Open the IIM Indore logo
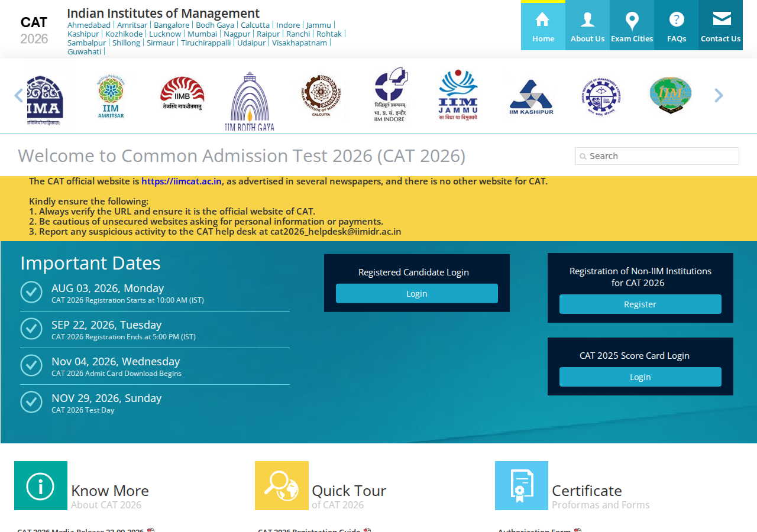Screen dimensions: 757x532 pyautogui.click(x=390, y=95)
